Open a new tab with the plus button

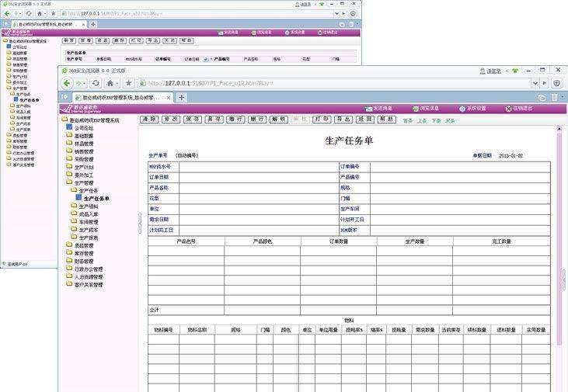(181, 98)
